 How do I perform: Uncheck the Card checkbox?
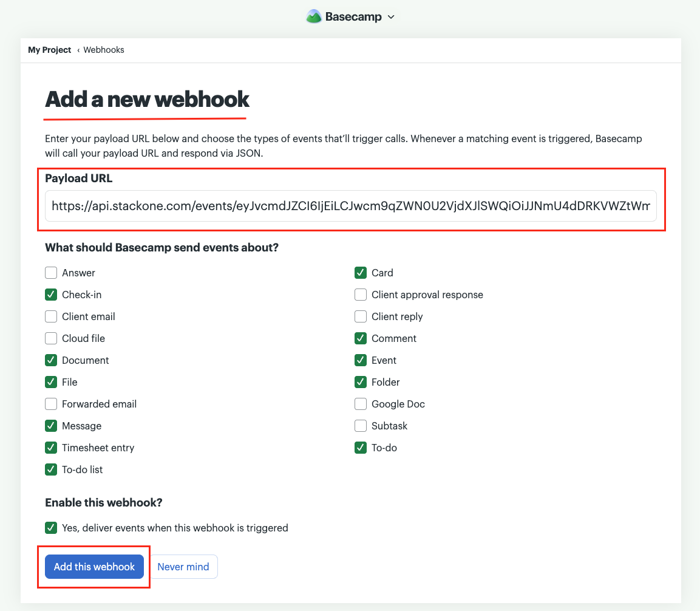point(361,273)
